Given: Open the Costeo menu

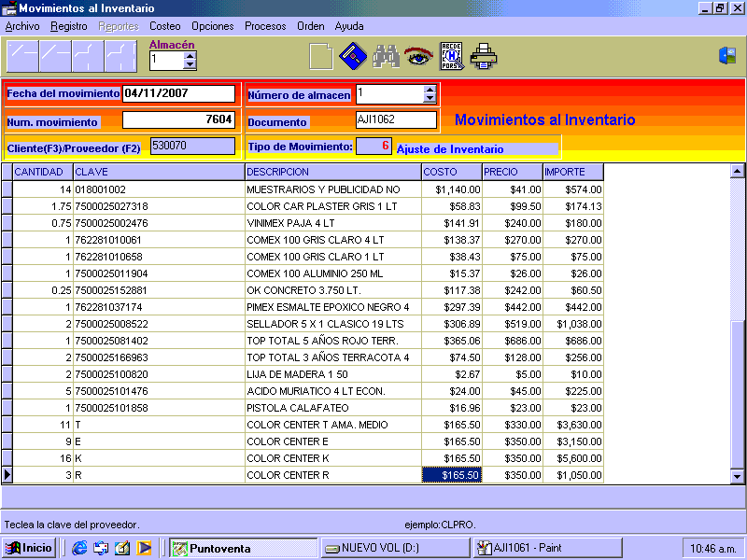Looking at the screenshot, I should [x=165, y=26].
